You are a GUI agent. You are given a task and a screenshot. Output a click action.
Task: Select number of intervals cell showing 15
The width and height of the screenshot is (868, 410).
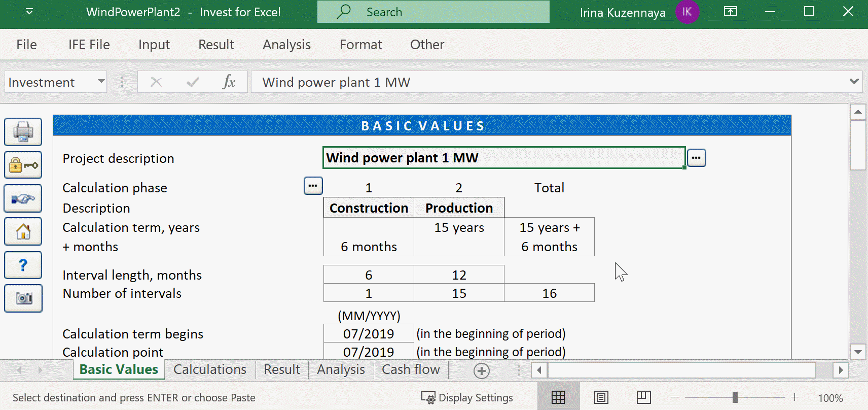point(459,293)
